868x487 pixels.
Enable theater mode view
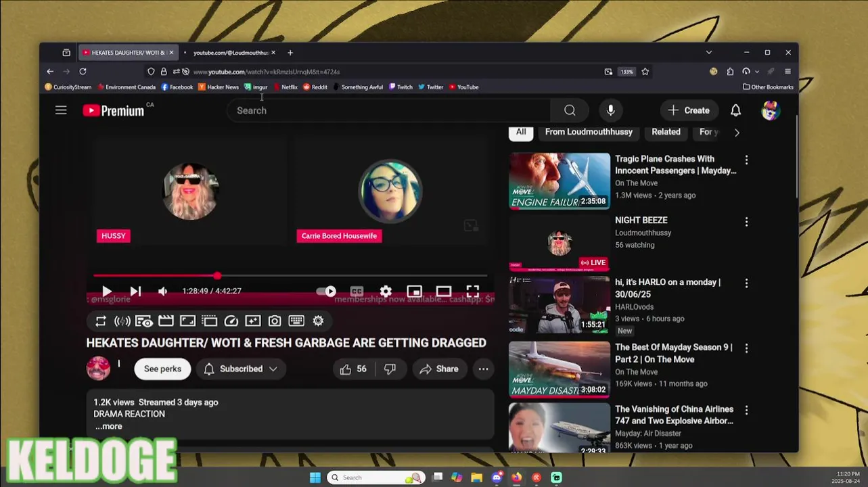coord(443,291)
